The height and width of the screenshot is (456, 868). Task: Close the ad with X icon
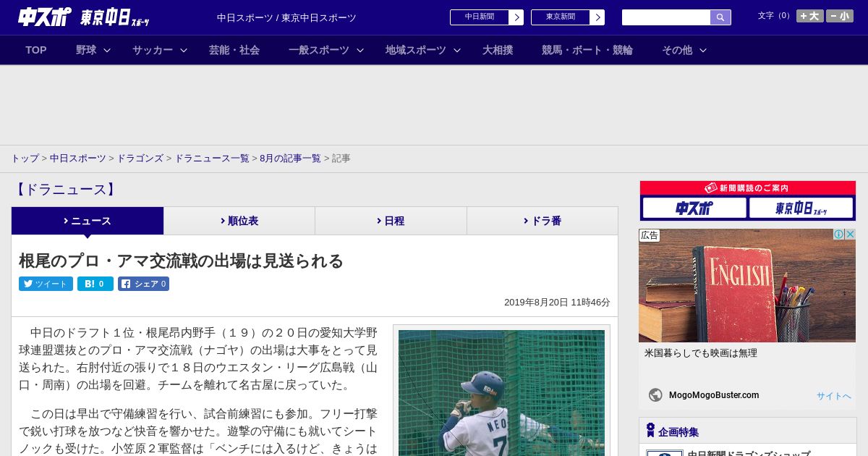pos(851,235)
